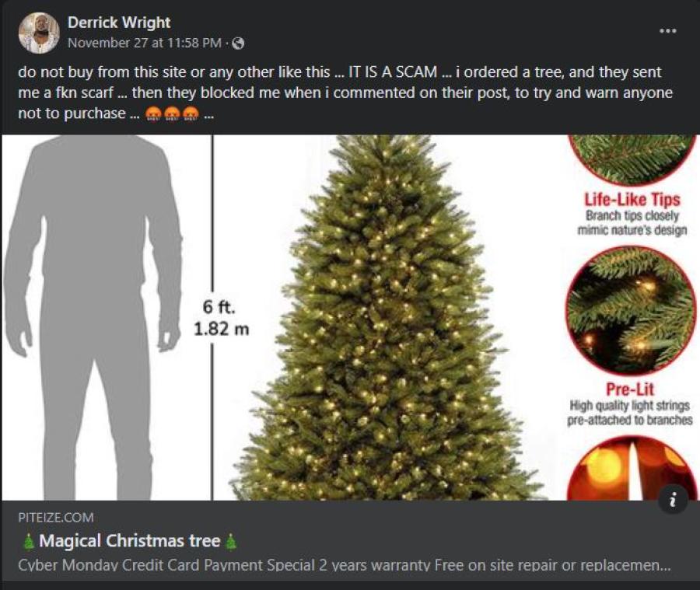Click the 6 ft. 1.82 m height label
This screenshot has width=700, height=590.
(x=221, y=318)
